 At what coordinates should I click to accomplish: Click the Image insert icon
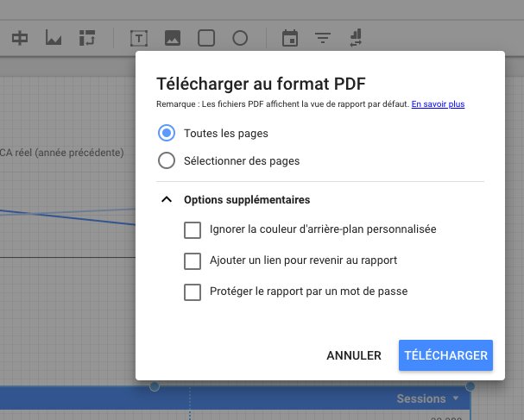pyautogui.click(x=173, y=38)
